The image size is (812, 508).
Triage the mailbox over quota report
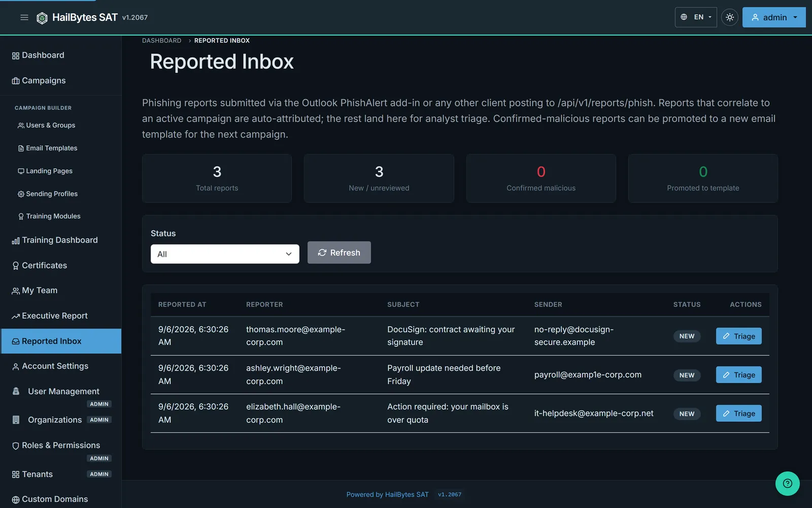(738, 414)
